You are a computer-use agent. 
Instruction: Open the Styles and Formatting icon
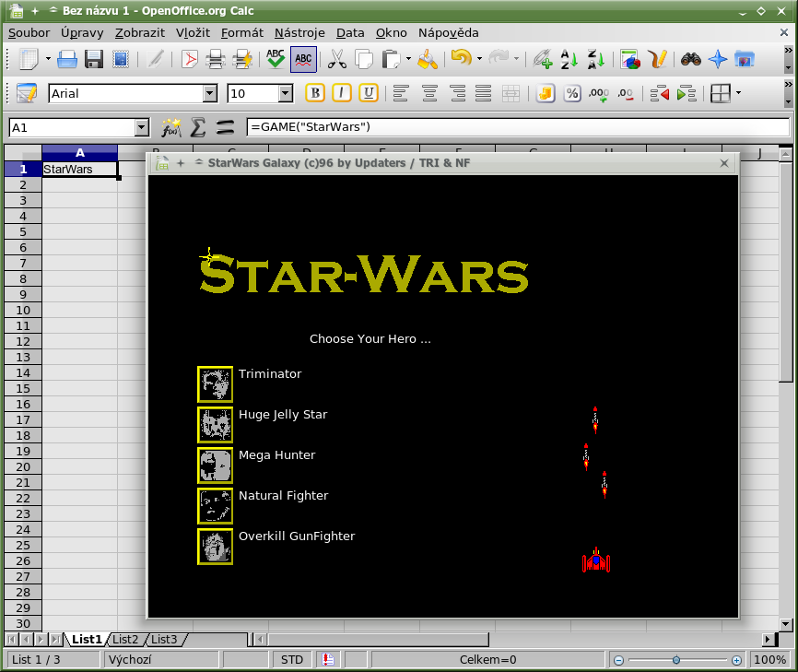(27, 93)
